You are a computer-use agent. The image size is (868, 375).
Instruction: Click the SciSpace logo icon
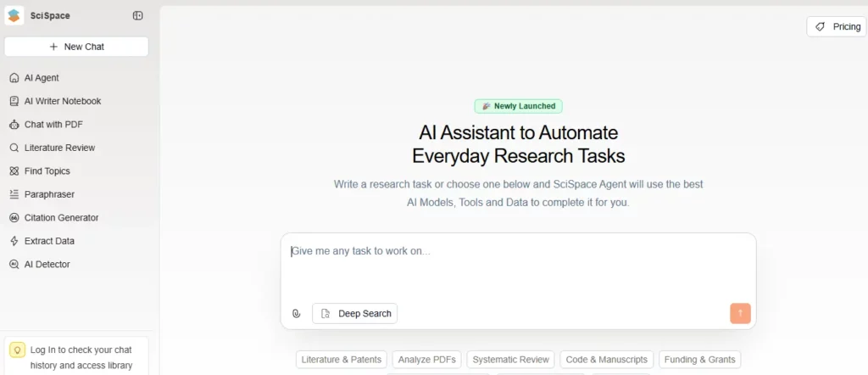[x=14, y=15]
